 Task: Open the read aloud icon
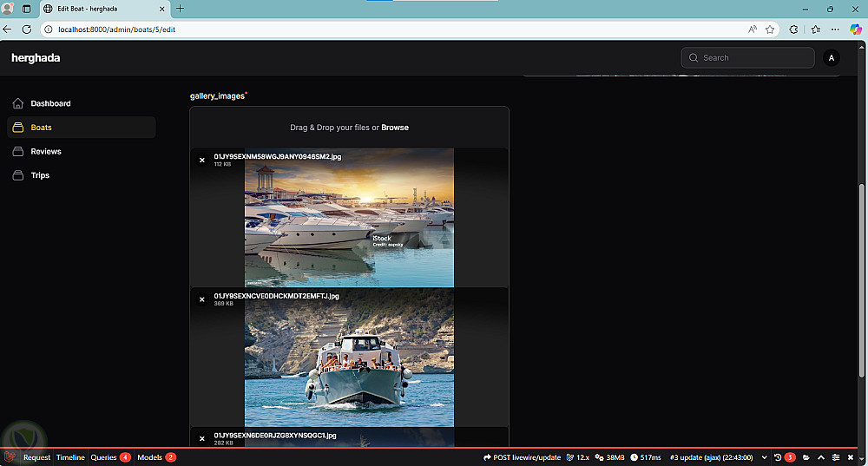(753, 30)
